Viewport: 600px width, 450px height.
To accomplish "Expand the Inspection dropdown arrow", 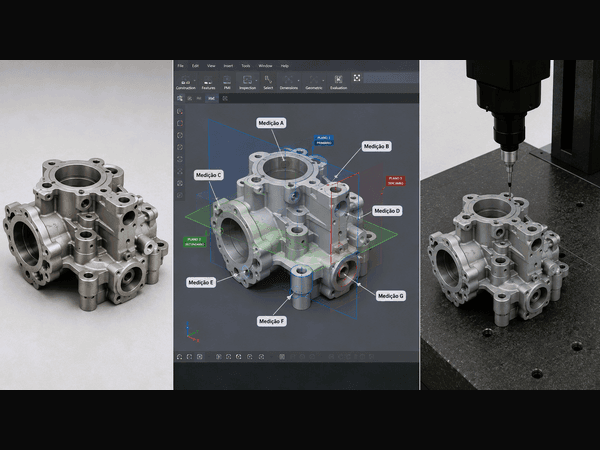I will coord(256,80).
